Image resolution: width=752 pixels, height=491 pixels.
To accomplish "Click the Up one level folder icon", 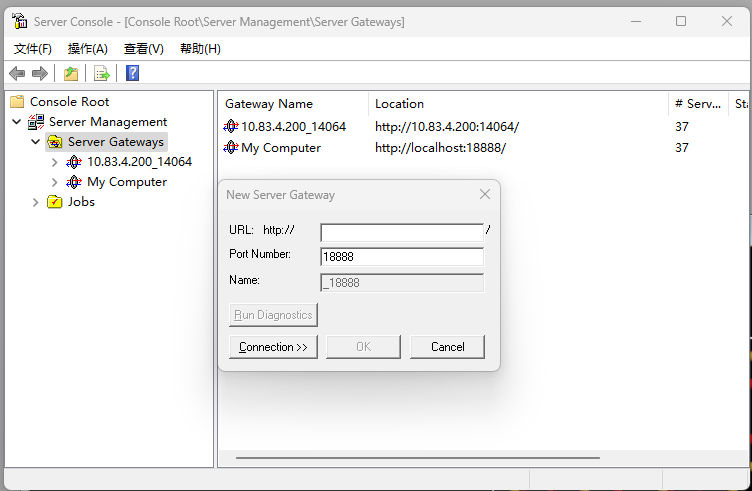I will 71,73.
